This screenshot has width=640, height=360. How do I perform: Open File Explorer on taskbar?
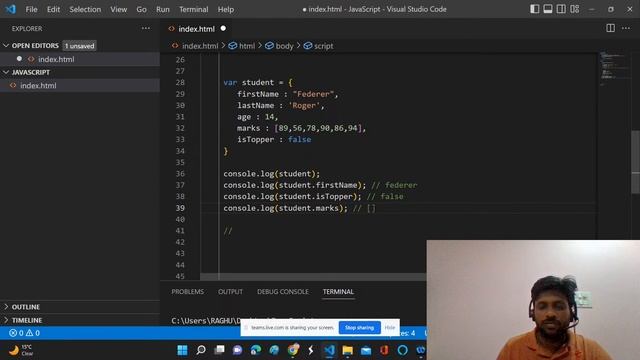coord(348,350)
